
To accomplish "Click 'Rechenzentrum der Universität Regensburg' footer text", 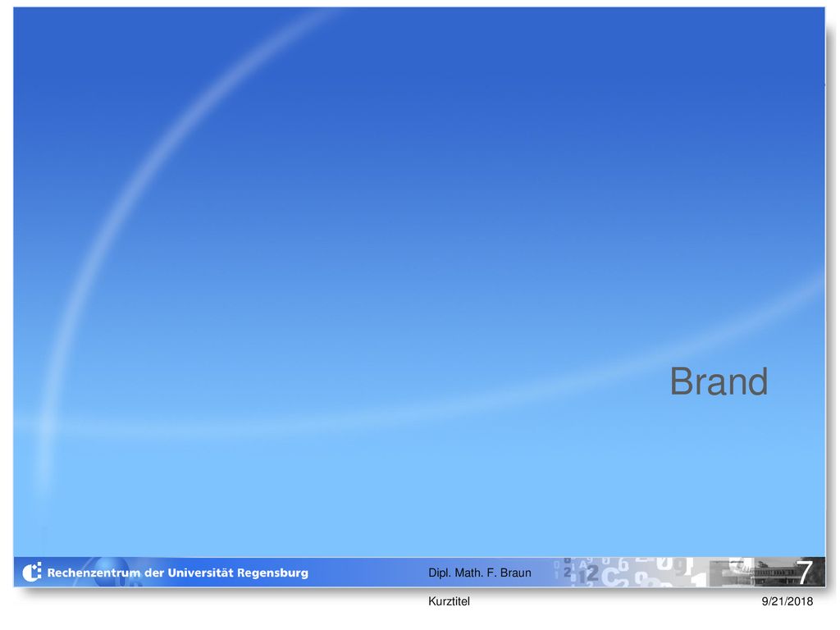I will click(x=178, y=573).
